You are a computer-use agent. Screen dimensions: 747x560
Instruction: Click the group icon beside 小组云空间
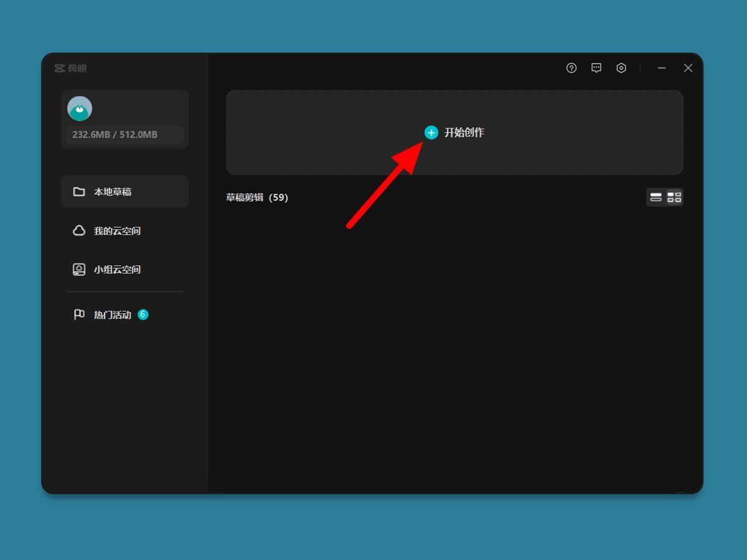[79, 269]
